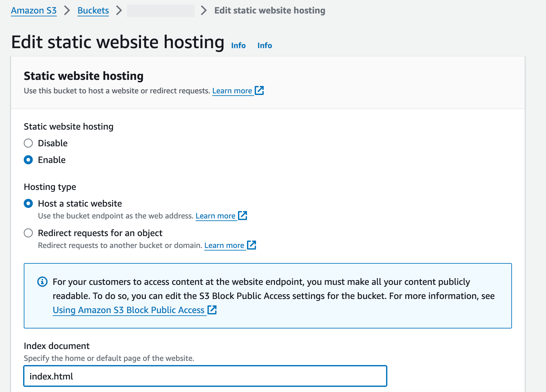
Task: Open the Buckets breadcrumb link
Action: click(93, 10)
